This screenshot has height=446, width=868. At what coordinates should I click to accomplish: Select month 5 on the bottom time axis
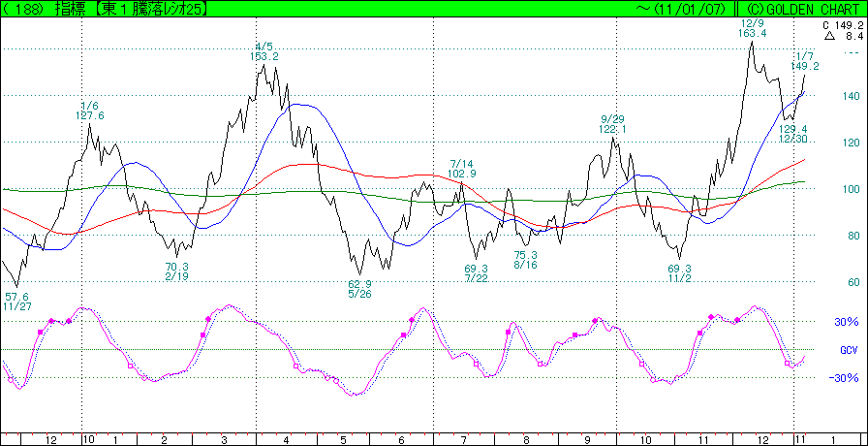pyautogui.click(x=343, y=439)
